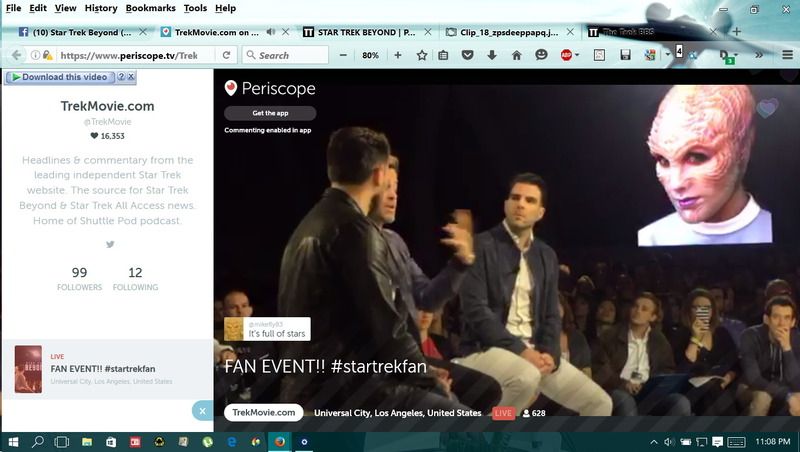This screenshot has height=452, width=800.
Task: Open the Windows Start menu
Action: [13, 442]
